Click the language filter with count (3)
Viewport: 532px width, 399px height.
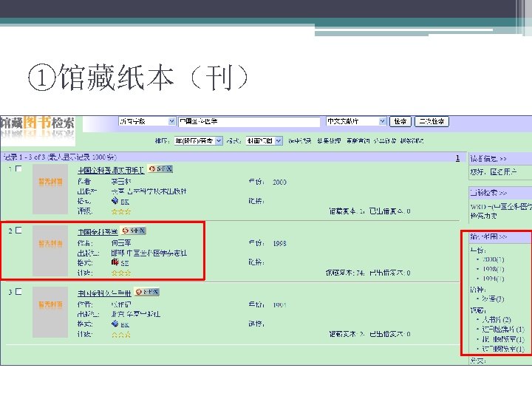tap(493, 299)
